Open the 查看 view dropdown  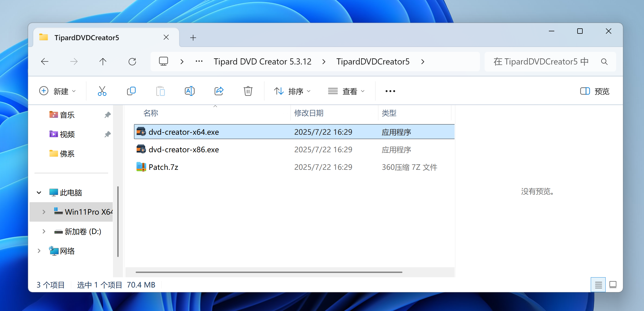click(x=346, y=91)
